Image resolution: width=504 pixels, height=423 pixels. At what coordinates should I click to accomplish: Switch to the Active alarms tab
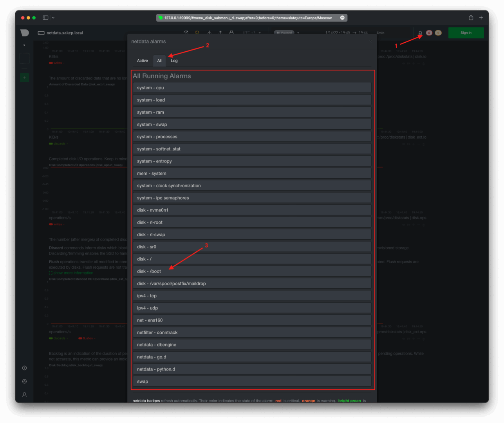[x=143, y=61]
